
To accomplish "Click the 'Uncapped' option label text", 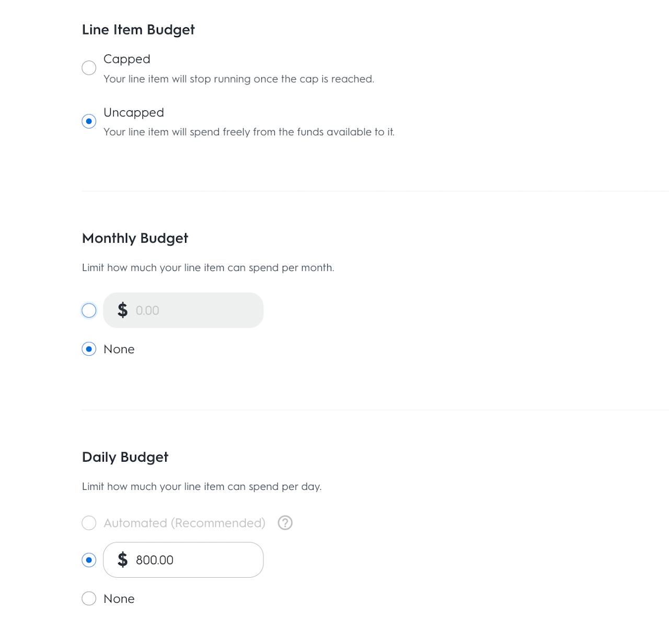I will (134, 112).
